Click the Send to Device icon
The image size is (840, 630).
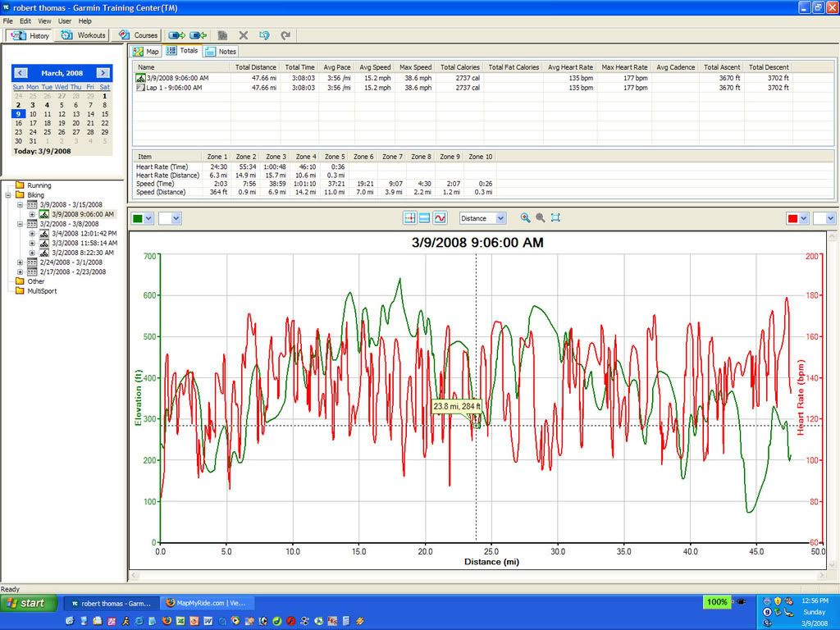[x=177, y=35]
